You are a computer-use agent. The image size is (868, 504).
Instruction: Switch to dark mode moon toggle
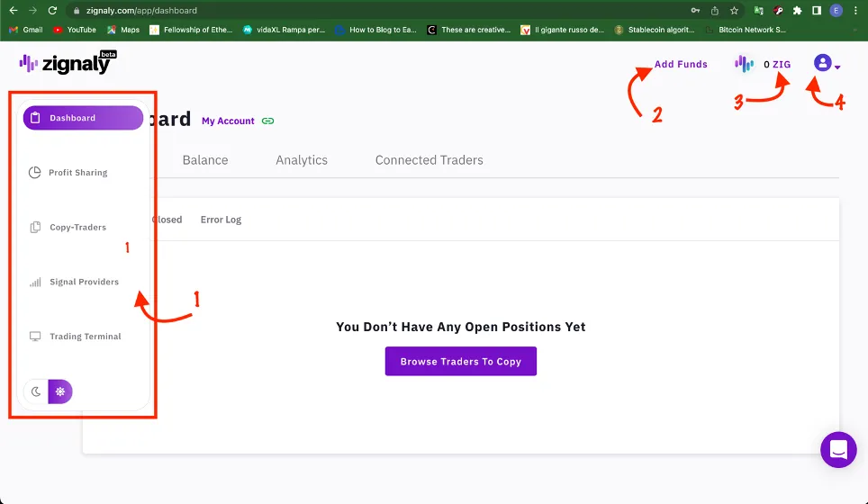click(36, 391)
